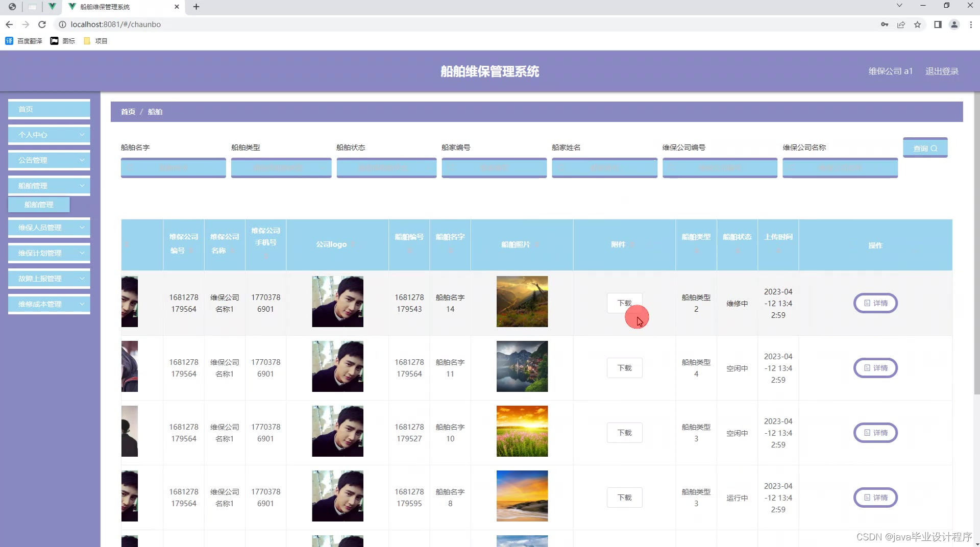Open a new tab with the plus icon
This screenshot has height=547, width=980.
coord(196,7)
